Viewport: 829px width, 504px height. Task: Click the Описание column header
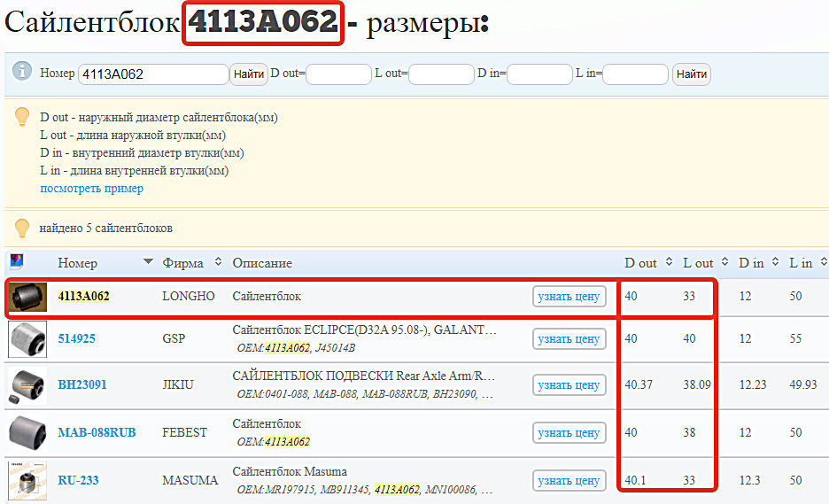[262, 263]
